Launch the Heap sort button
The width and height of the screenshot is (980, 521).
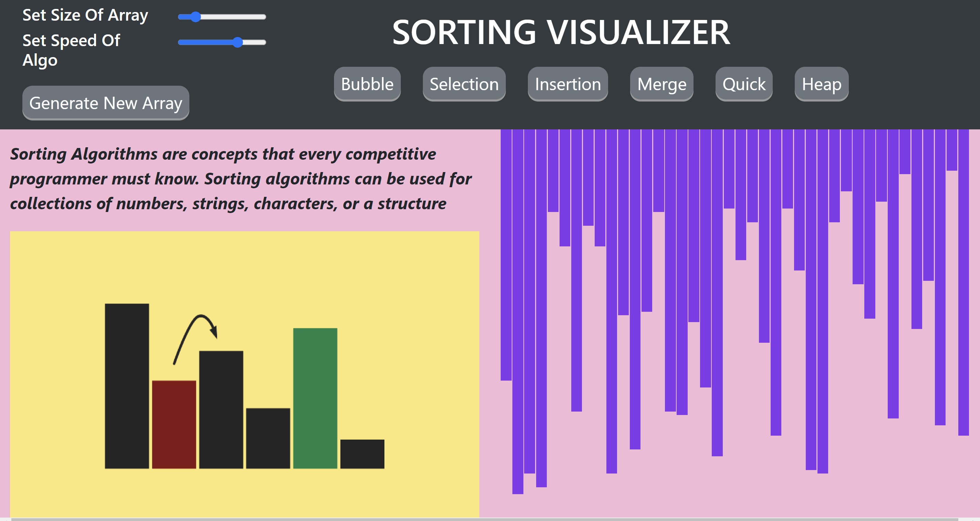pyautogui.click(x=821, y=84)
